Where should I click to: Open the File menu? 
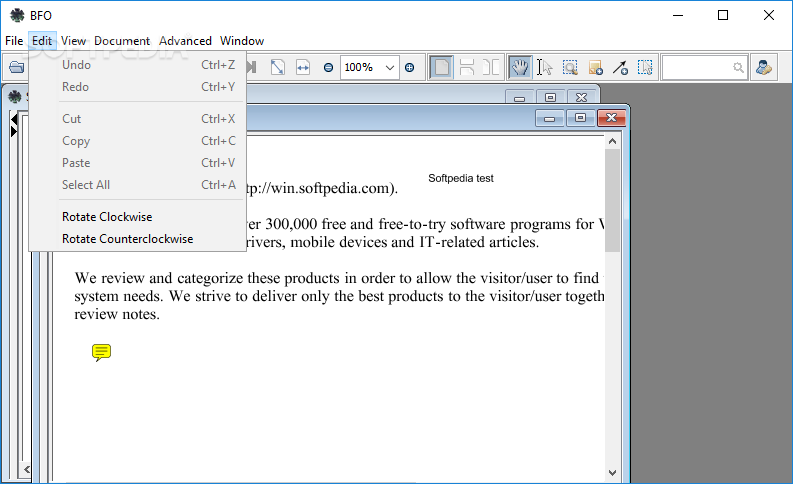coord(14,41)
